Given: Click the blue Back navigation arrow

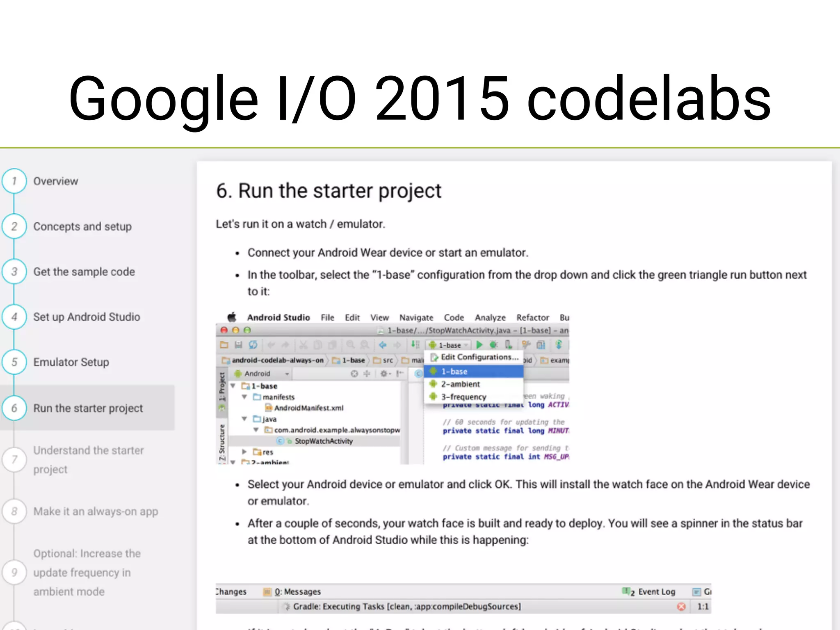Looking at the screenshot, I should 383,345.
